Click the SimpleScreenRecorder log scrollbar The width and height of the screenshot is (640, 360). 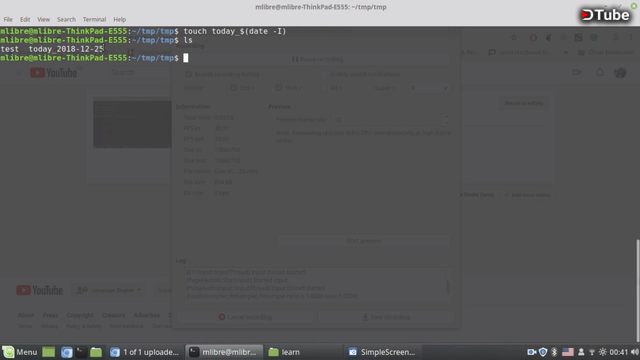[448, 287]
